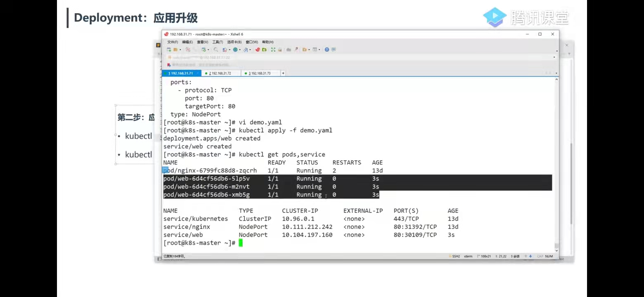Click the copy/paste color scheme icon

click(224, 49)
